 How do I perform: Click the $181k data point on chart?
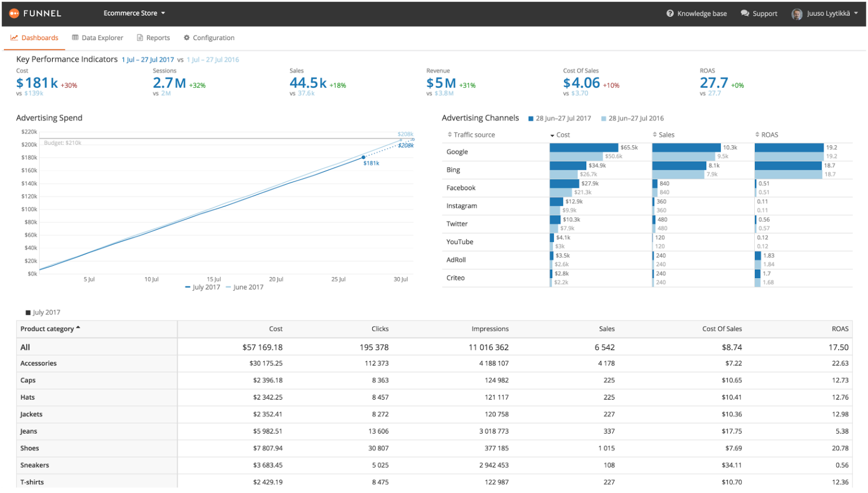[x=363, y=157]
